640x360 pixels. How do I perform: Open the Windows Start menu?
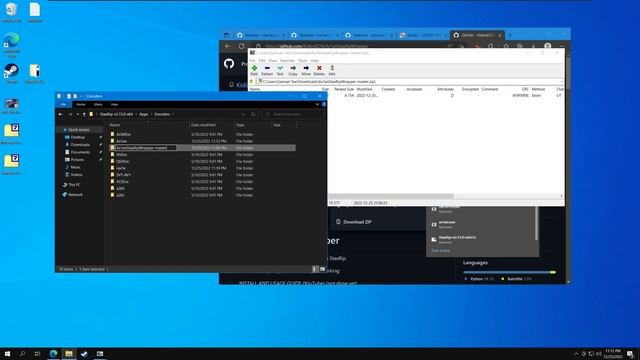pos(7,353)
